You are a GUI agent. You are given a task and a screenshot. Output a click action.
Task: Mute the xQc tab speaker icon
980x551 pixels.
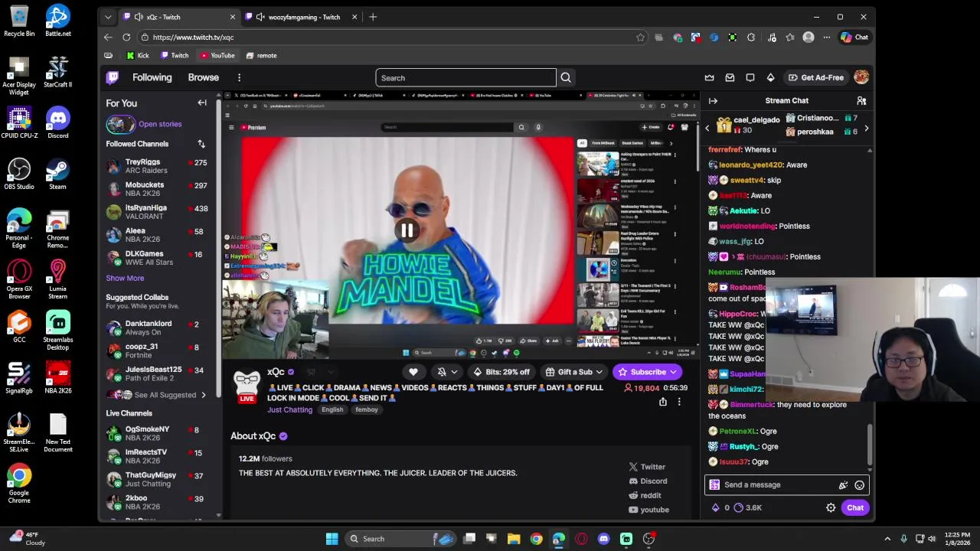[x=139, y=17]
